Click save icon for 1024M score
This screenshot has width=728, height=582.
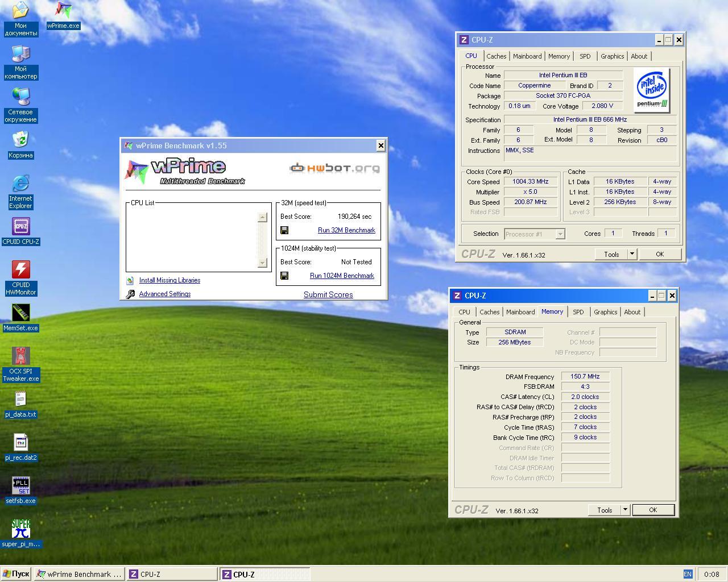(x=284, y=276)
